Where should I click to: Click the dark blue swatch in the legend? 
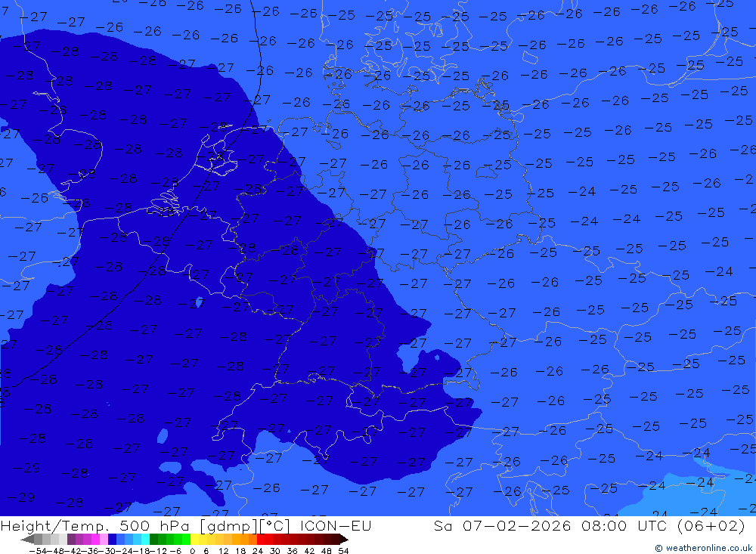(112, 539)
